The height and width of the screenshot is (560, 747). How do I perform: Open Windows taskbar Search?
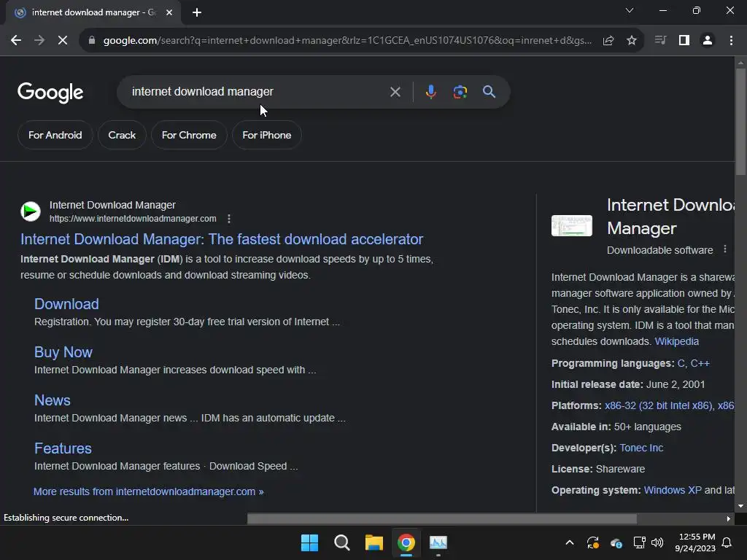(341, 542)
